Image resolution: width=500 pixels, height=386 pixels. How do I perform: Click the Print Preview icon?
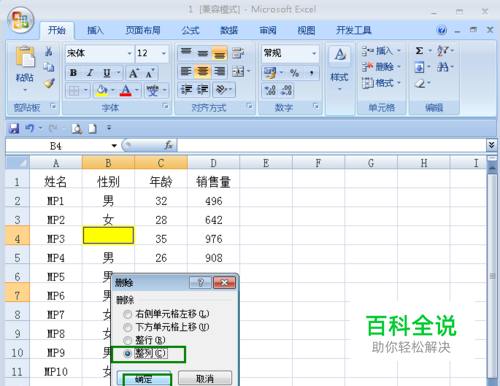click(77, 128)
